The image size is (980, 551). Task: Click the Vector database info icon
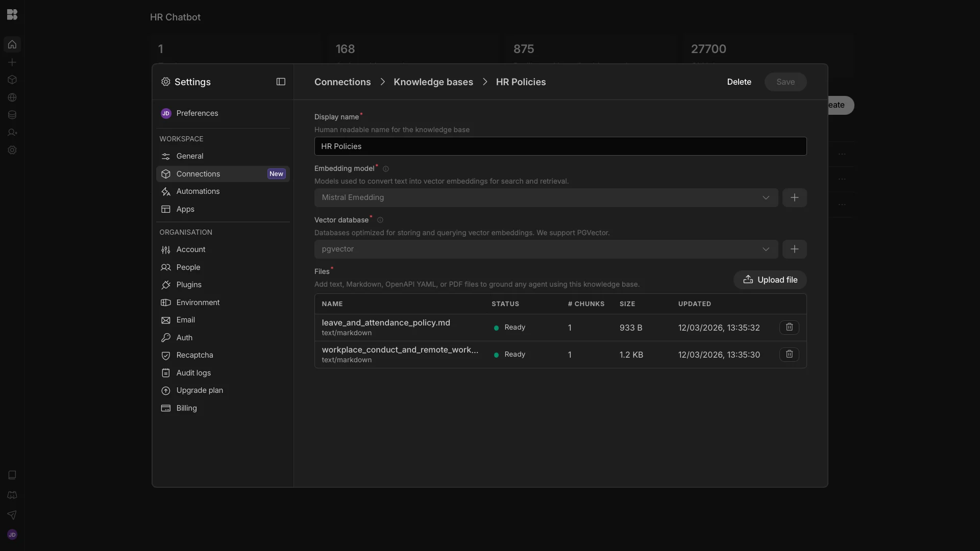[380, 220]
